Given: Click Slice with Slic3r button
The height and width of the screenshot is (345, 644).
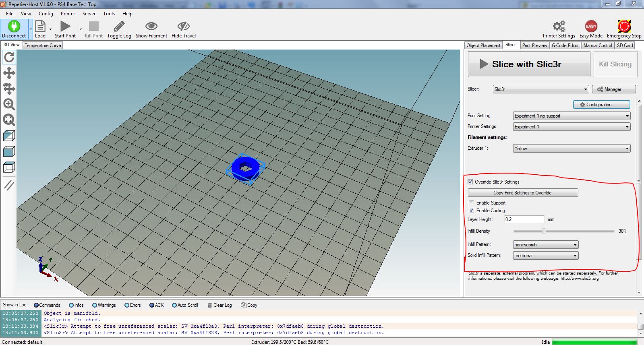Looking at the screenshot, I should pyautogui.click(x=529, y=64).
